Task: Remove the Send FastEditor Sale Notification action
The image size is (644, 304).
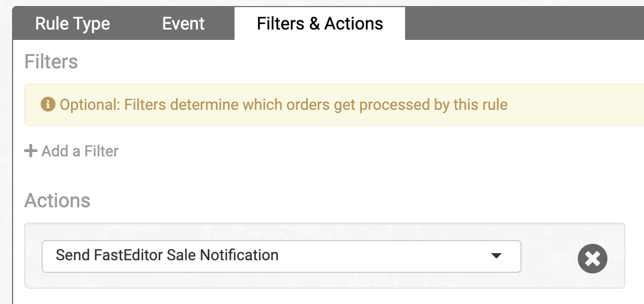Action: point(593,258)
